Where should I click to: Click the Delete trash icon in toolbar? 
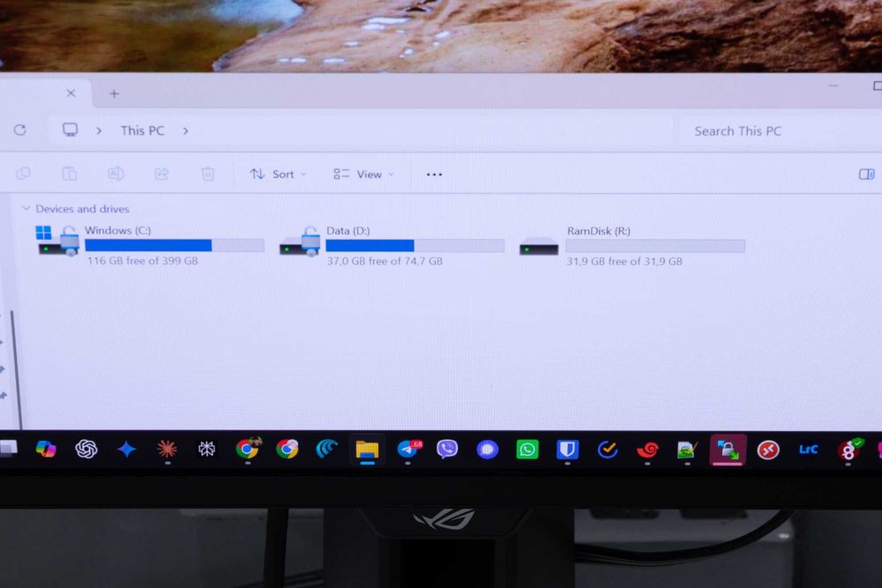pos(207,174)
